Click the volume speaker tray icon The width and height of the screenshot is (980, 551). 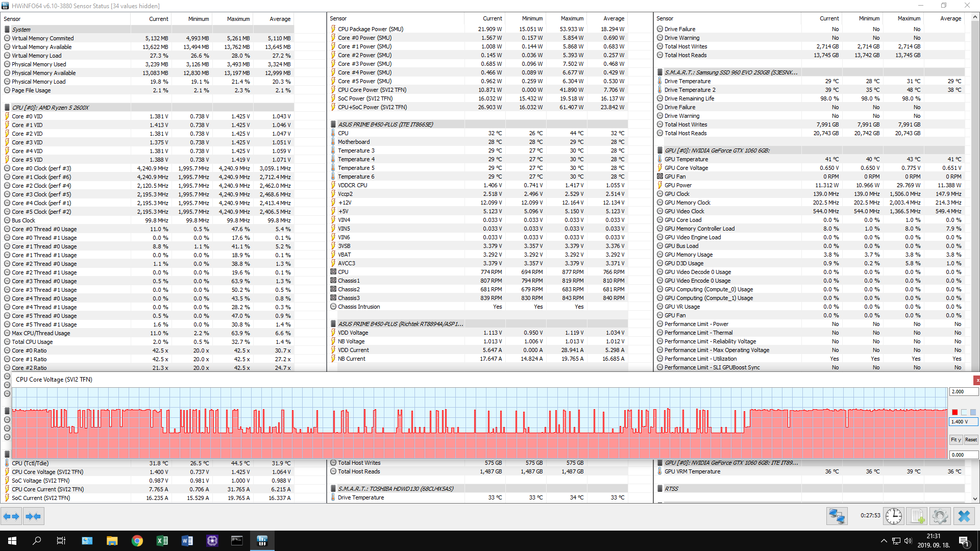pos(908,541)
